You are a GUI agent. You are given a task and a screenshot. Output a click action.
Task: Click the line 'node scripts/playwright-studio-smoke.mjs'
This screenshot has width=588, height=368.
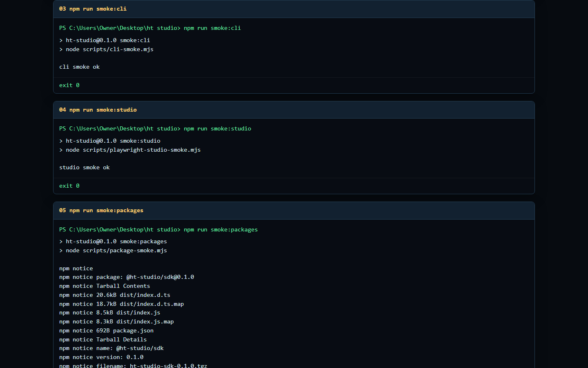(130, 150)
